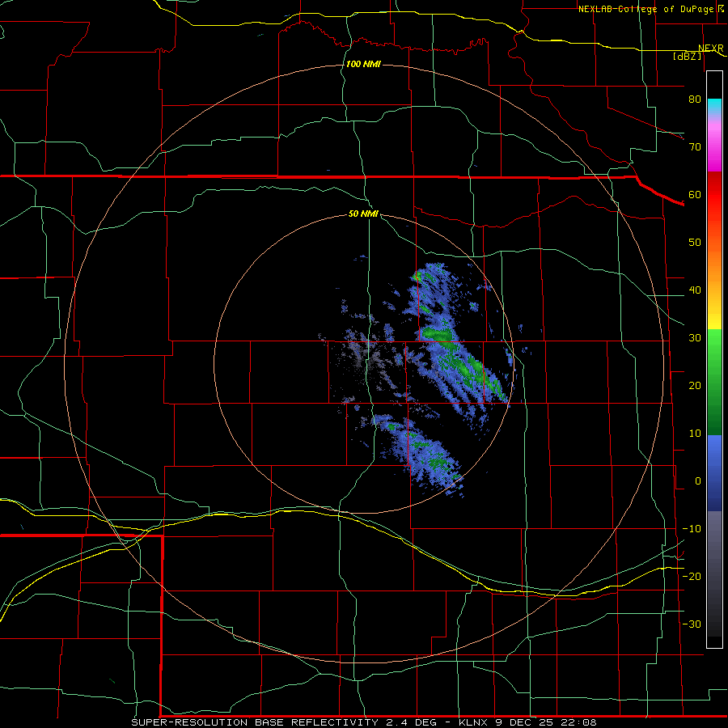Click the 40 value on the dBZ scale
The width and height of the screenshot is (728, 728).
tap(695, 290)
